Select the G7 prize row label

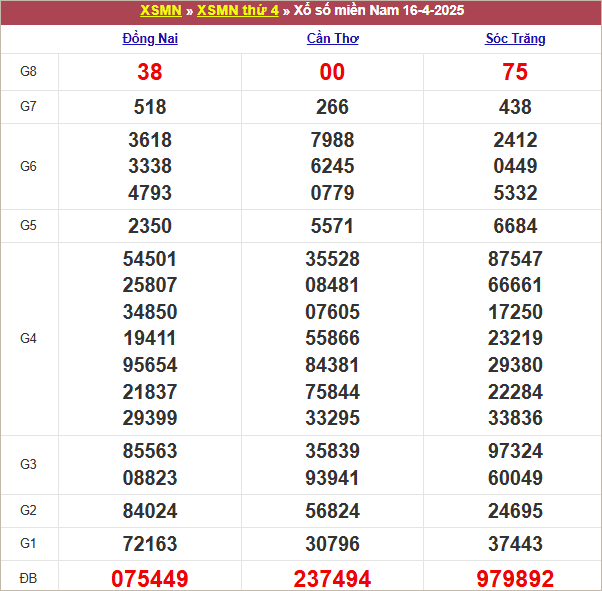[x=28, y=106]
